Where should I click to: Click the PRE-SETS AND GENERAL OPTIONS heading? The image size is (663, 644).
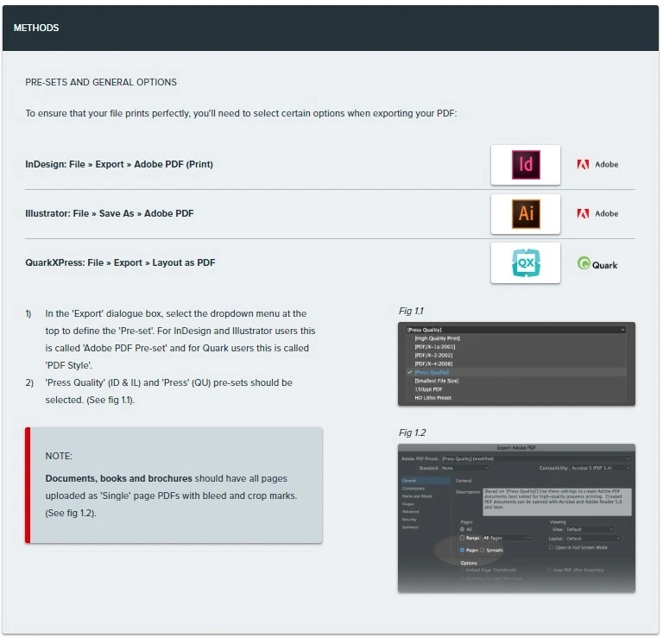(101, 82)
